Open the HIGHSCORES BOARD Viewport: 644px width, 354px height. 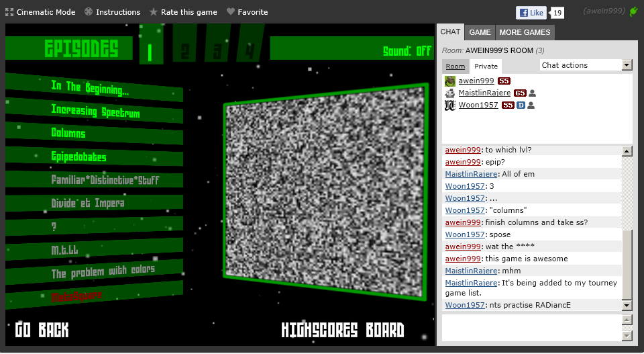click(x=343, y=330)
